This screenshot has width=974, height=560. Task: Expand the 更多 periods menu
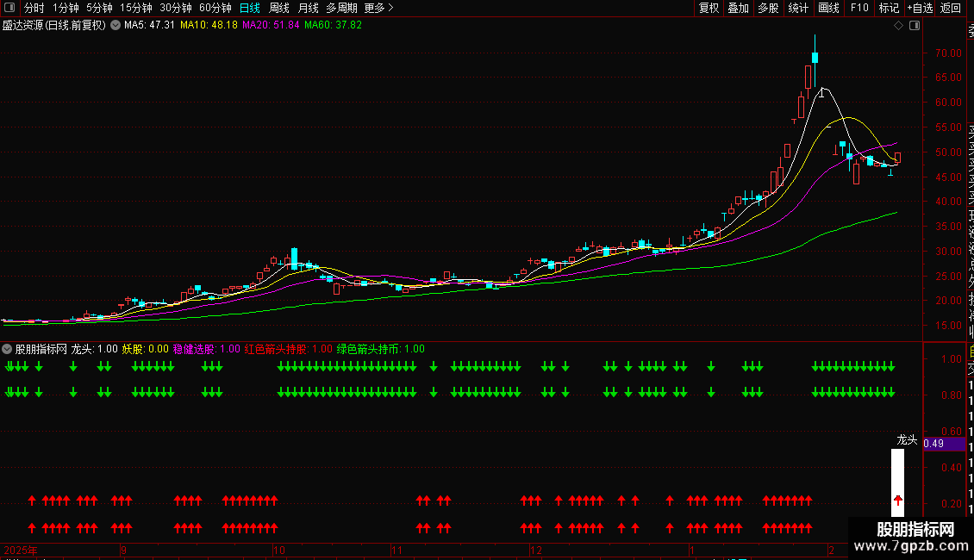pos(378,8)
